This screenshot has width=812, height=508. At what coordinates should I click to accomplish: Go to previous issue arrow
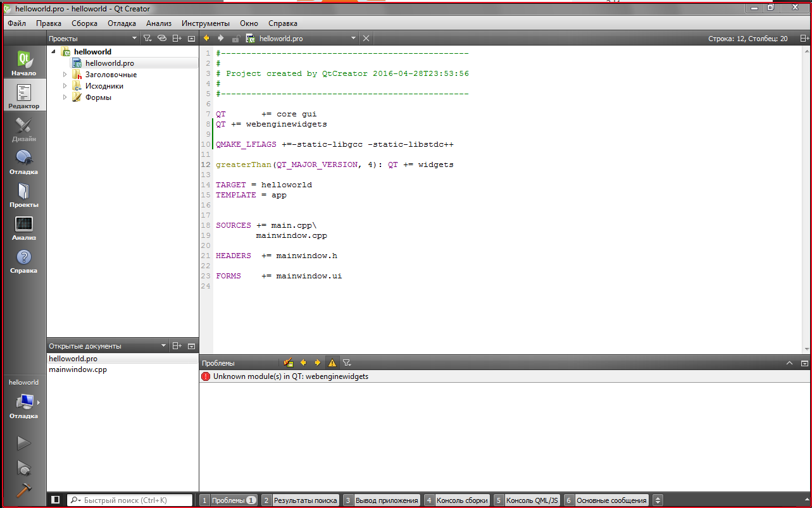click(303, 363)
